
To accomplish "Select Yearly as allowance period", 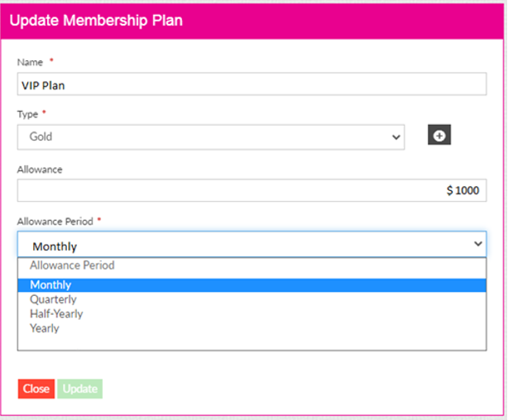I will 45,328.
